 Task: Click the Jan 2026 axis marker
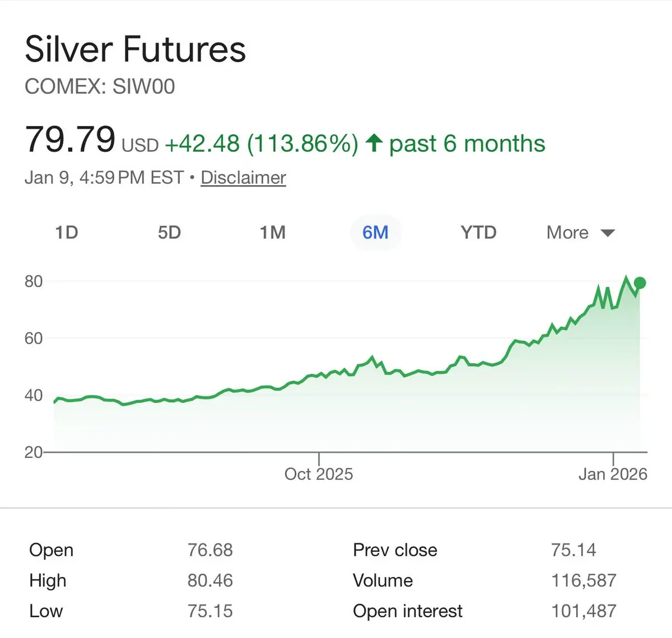[613, 474]
